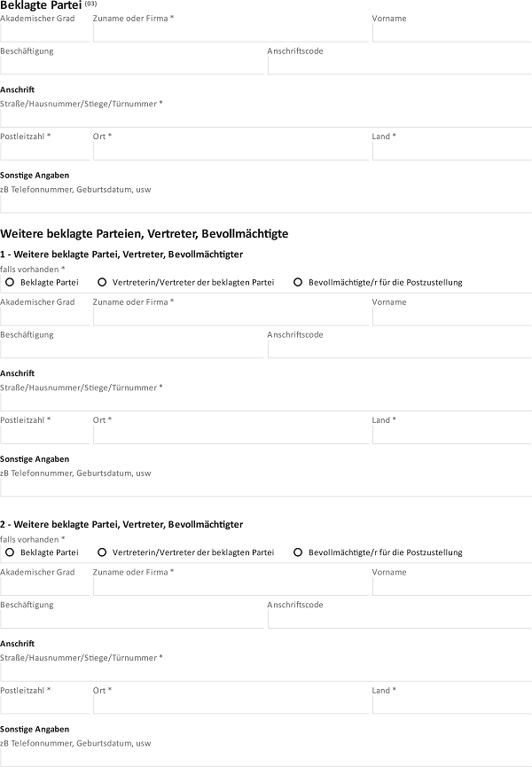The image size is (532, 767).
Task: Click 'Postleitzahl' field in top Beklagte Partei block
Action: (x=44, y=151)
